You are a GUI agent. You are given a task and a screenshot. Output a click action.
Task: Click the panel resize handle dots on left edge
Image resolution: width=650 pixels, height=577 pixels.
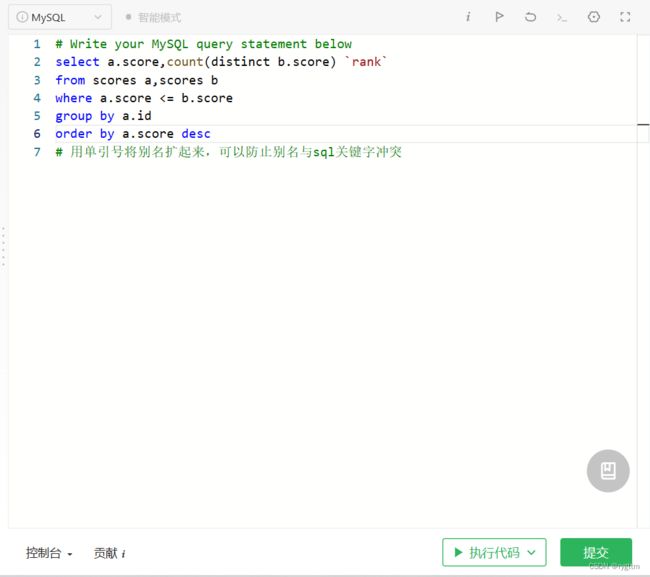pos(3,246)
